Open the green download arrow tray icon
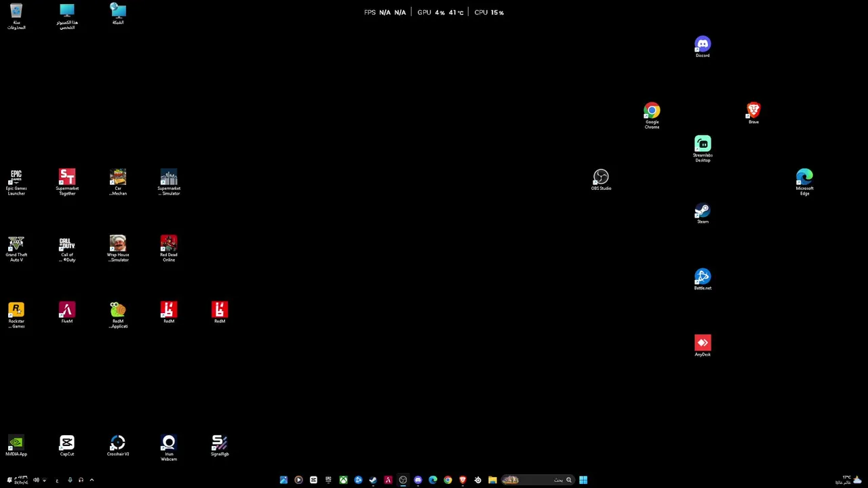Screen dimensions: 868x488 [70, 480]
